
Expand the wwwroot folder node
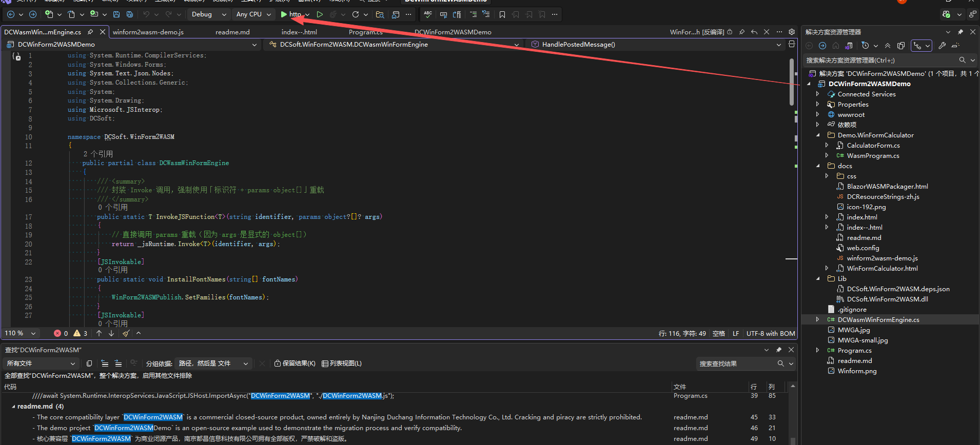click(x=818, y=114)
